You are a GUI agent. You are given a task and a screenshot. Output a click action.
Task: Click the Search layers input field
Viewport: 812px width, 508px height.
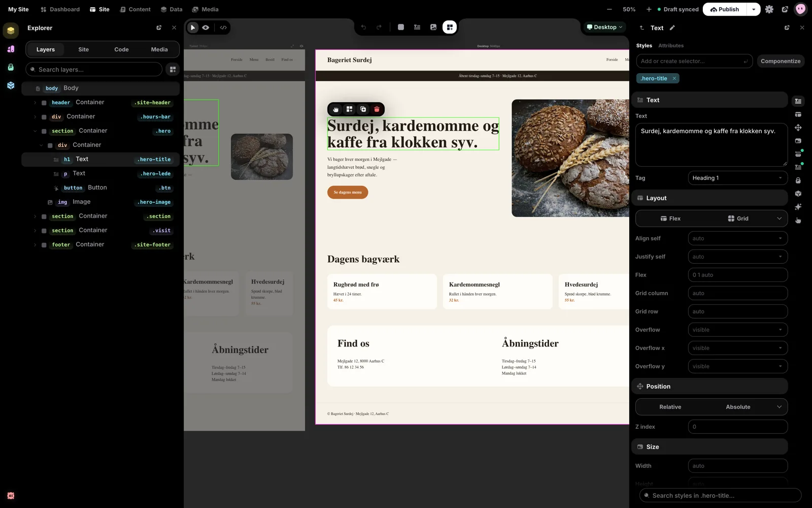[94, 70]
